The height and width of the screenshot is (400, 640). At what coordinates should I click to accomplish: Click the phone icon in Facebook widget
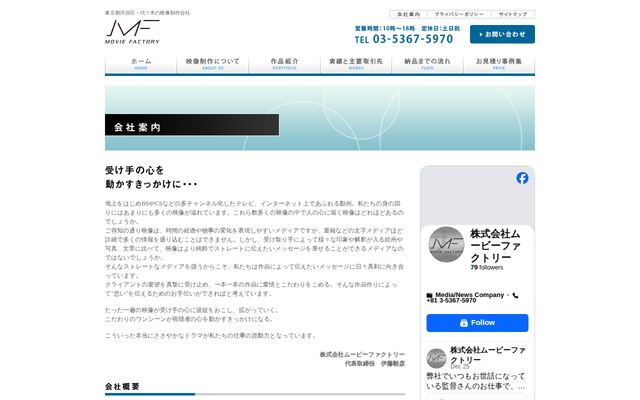pos(516,295)
